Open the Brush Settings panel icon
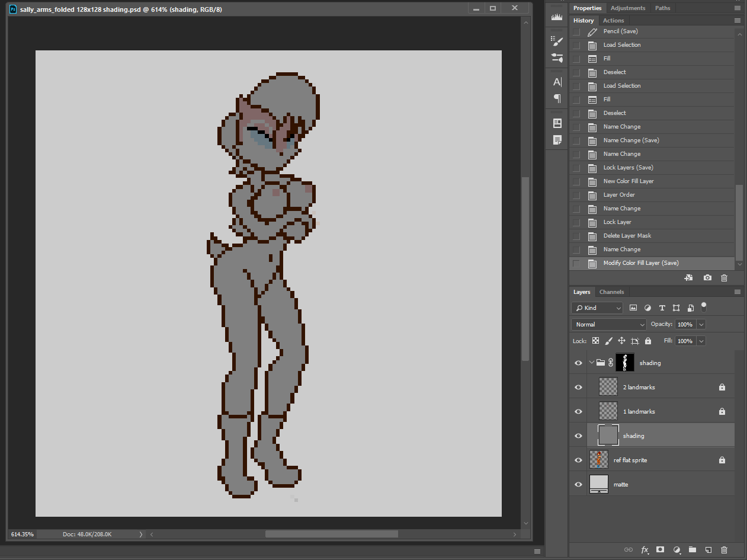Image resolution: width=747 pixels, height=560 pixels. [x=557, y=41]
